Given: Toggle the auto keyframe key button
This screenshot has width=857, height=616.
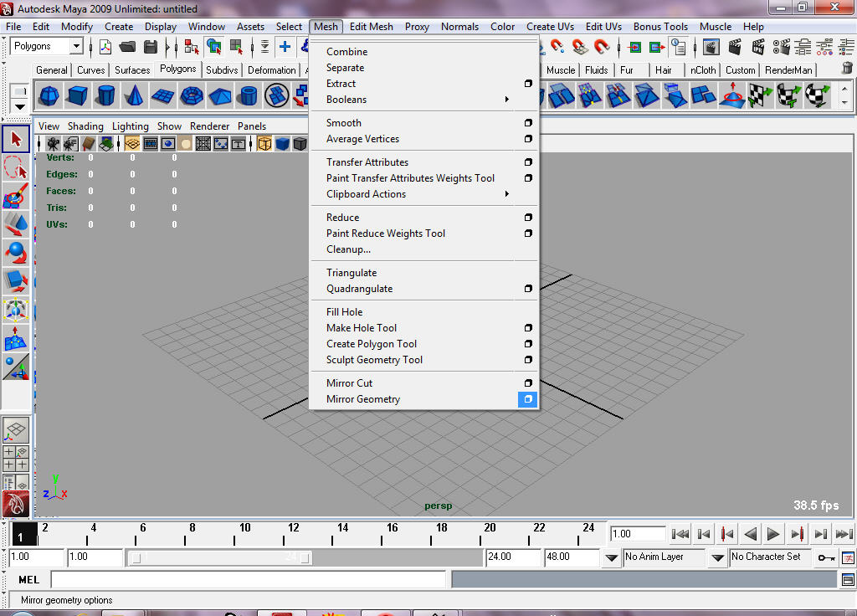Looking at the screenshot, I should (826, 557).
